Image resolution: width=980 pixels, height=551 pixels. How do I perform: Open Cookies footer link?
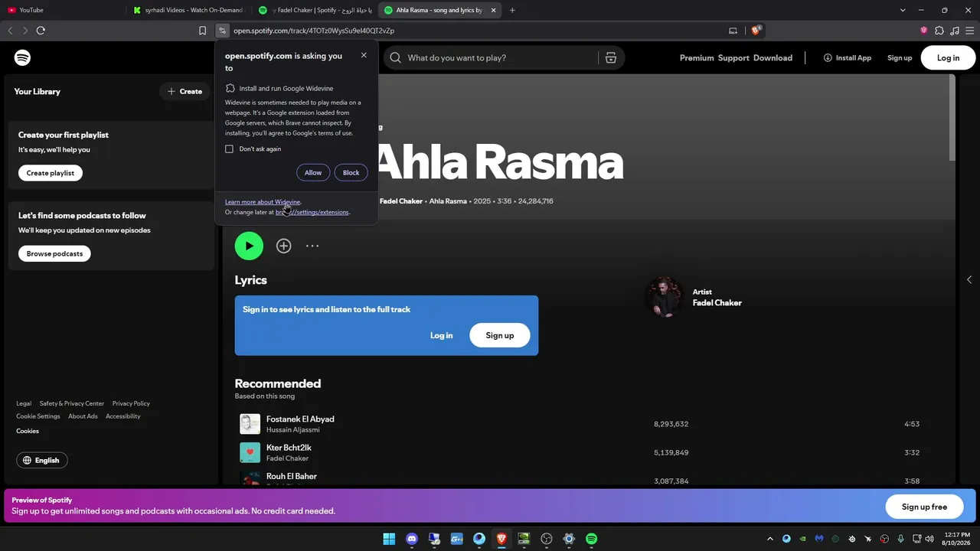pyautogui.click(x=28, y=431)
